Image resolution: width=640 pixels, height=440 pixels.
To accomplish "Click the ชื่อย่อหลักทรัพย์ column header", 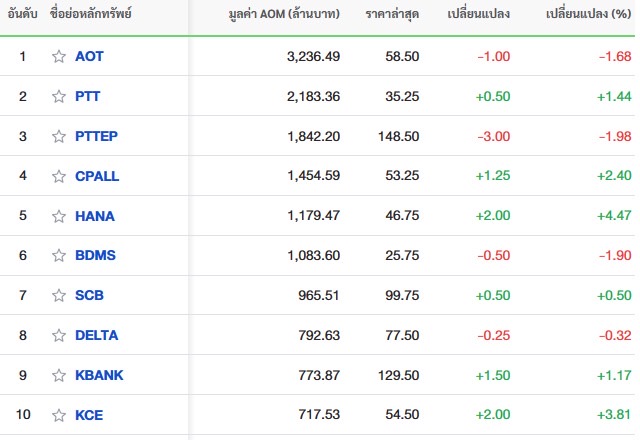I will (x=91, y=14).
